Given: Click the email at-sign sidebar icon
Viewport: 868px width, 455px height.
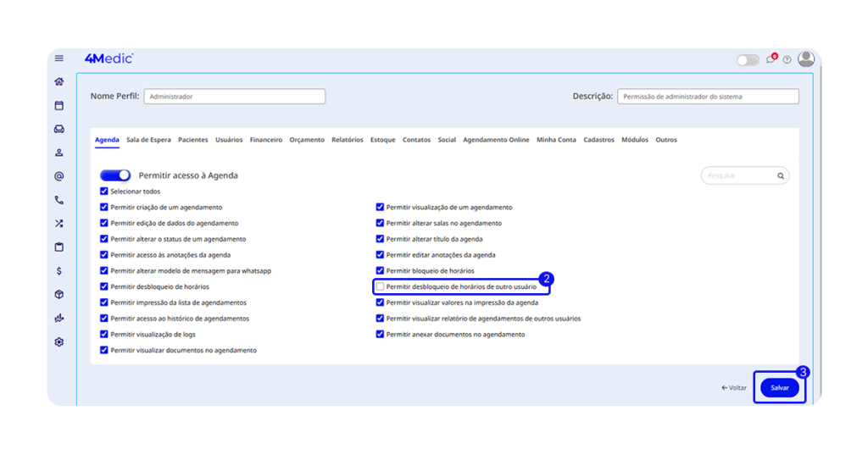Looking at the screenshot, I should coord(59,176).
